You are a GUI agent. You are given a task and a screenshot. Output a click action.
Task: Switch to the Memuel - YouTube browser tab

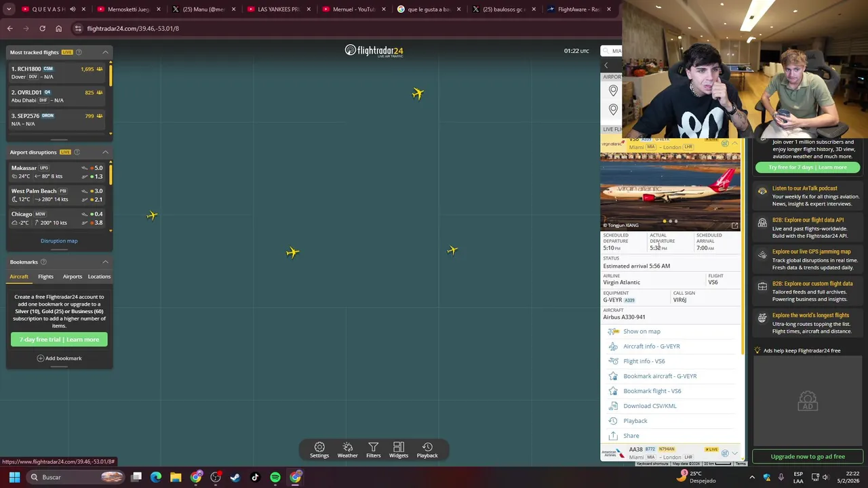tap(353, 9)
